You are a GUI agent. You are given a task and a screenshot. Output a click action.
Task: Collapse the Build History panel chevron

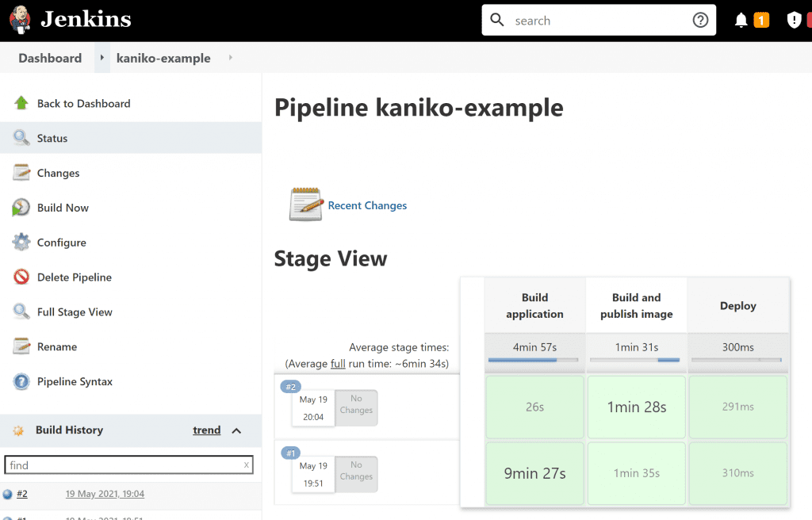click(x=236, y=430)
